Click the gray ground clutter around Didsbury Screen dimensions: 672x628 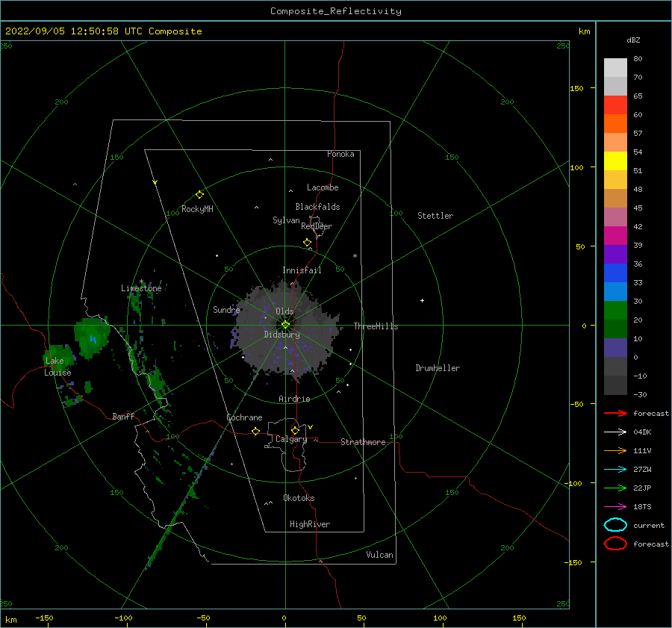286,329
